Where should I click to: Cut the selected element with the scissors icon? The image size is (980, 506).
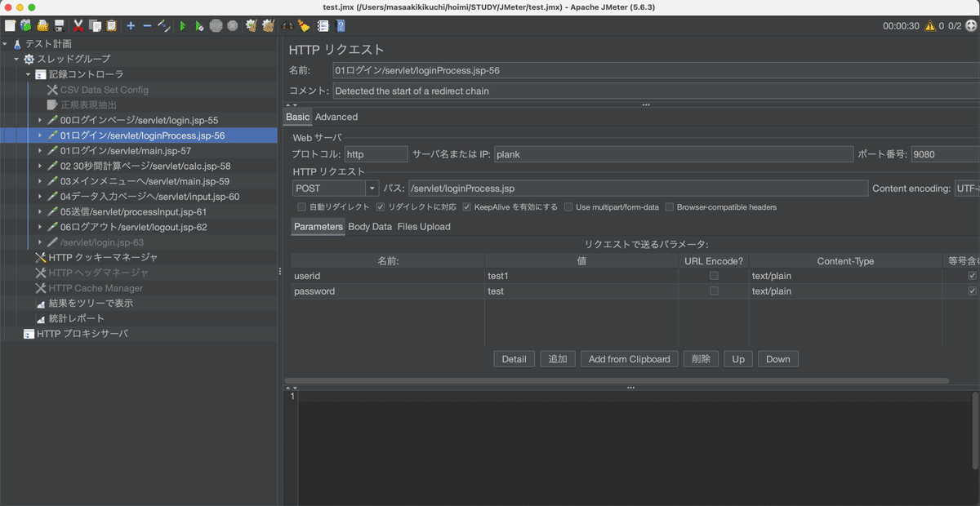tap(78, 26)
